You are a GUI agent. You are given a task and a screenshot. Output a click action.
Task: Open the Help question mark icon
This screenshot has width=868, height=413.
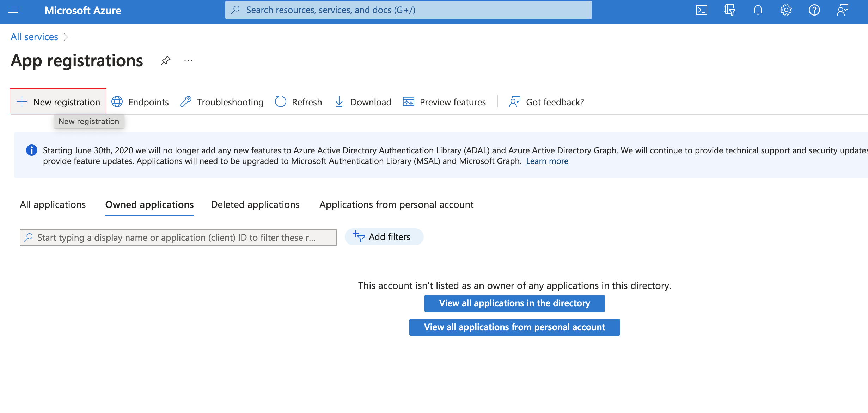point(814,10)
